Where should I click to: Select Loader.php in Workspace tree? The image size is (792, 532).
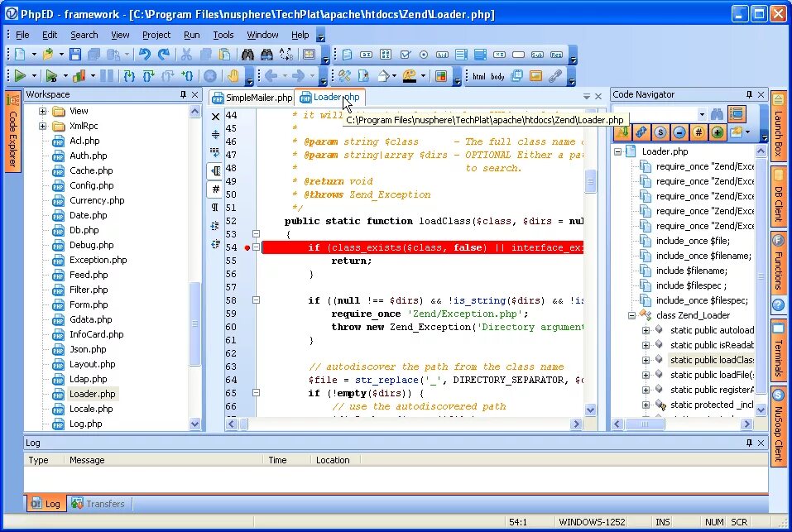tap(92, 394)
